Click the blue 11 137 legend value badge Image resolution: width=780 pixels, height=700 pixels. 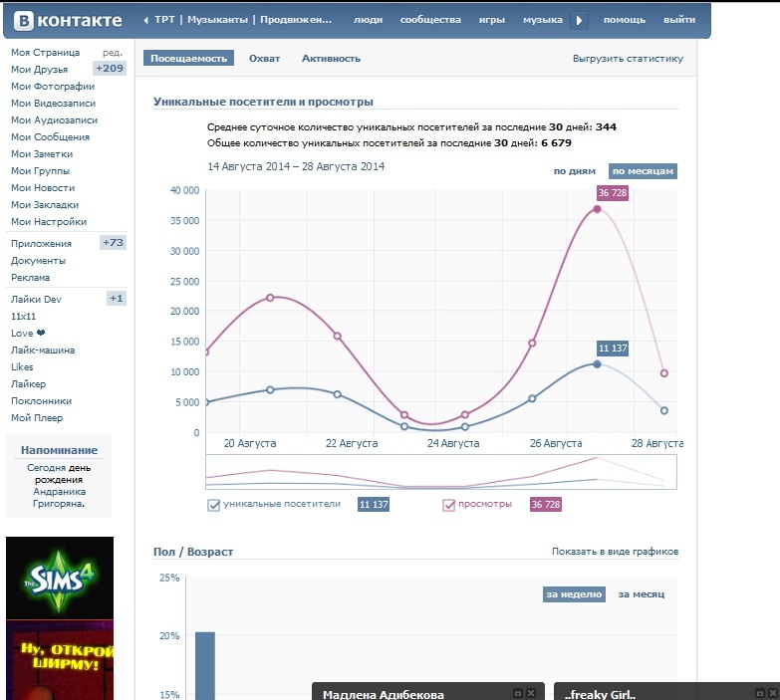(374, 504)
